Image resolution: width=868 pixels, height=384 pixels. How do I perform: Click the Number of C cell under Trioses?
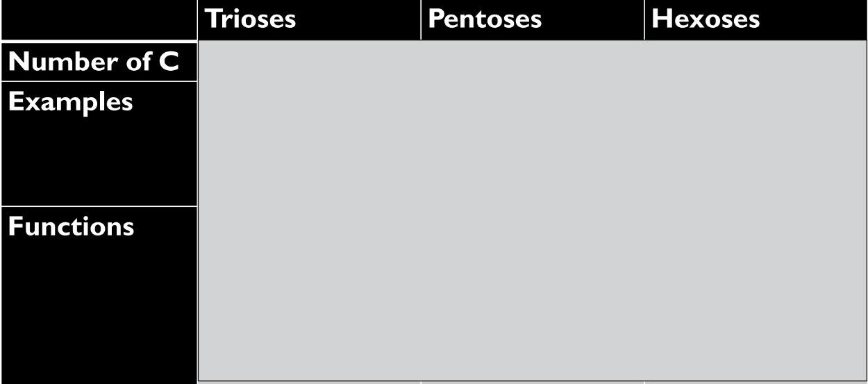tap(309, 62)
